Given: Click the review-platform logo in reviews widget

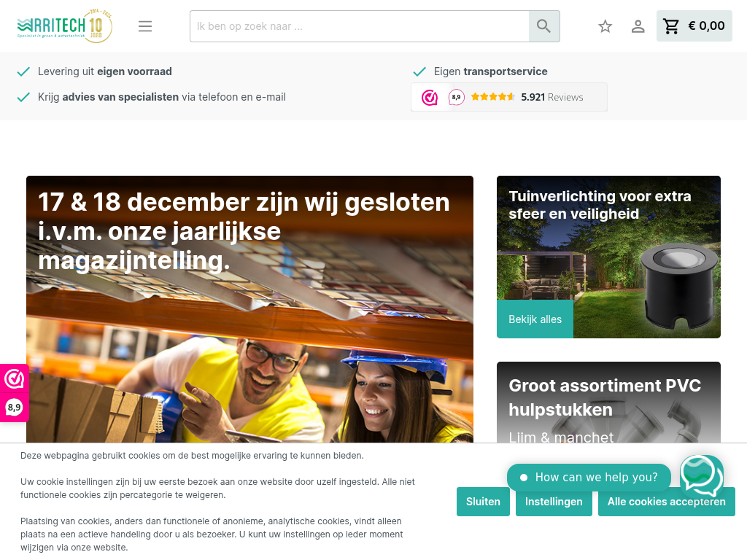Looking at the screenshot, I should click(429, 98).
